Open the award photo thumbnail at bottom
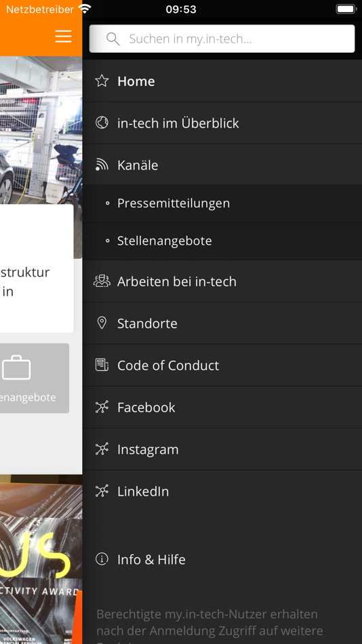The height and width of the screenshot is (644, 362). (x=41, y=559)
